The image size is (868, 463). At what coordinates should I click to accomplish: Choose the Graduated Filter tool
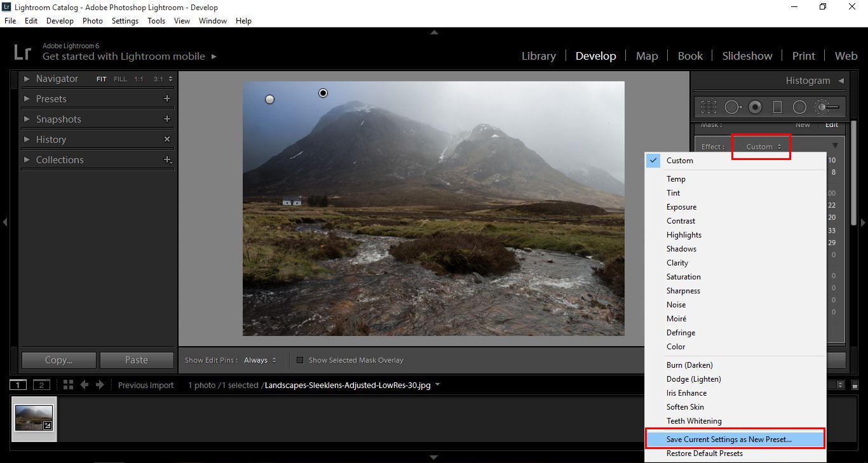[x=776, y=107]
